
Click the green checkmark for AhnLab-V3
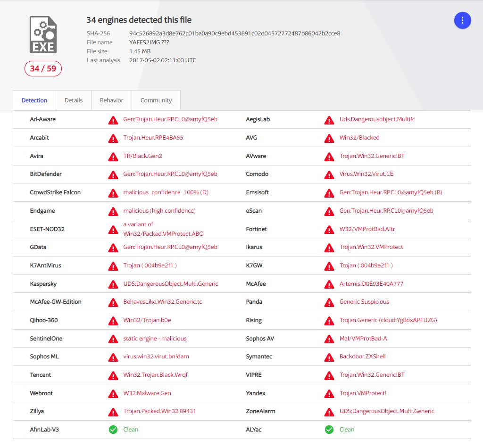tap(113, 430)
